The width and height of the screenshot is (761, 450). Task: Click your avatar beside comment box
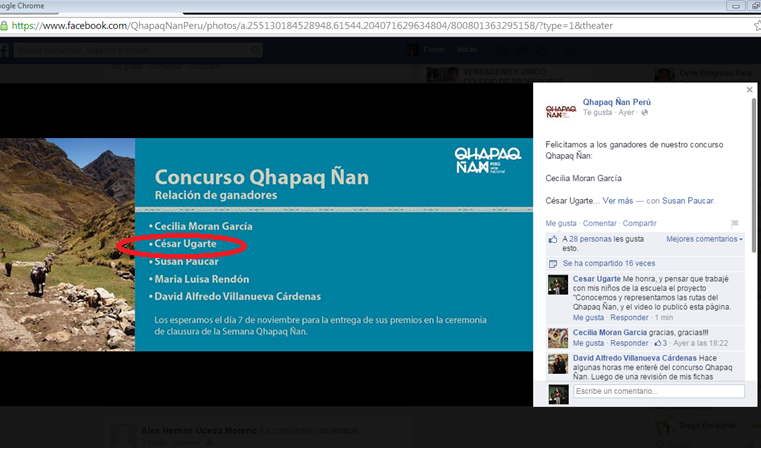558,395
